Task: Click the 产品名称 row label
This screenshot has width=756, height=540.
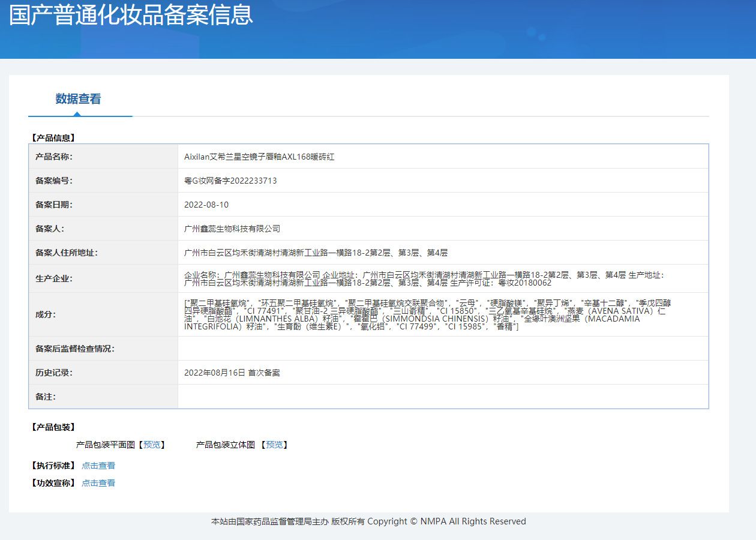Action: click(x=54, y=157)
